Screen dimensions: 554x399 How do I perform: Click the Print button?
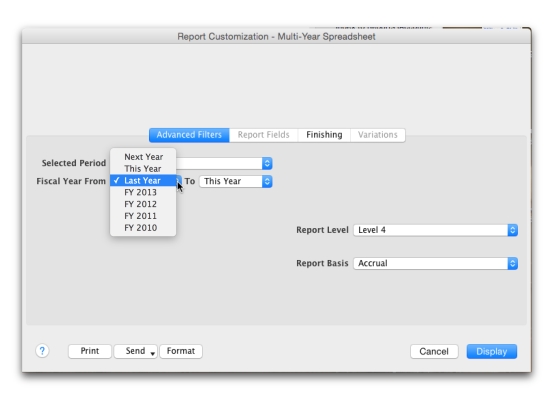[x=90, y=351]
